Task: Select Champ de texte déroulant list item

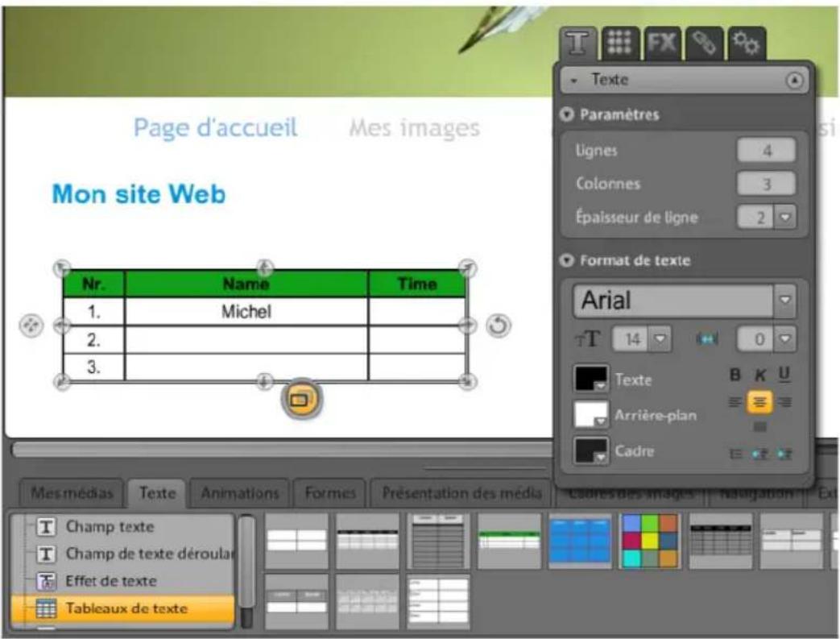Action: pyautogui.click(x=122, y=554)
